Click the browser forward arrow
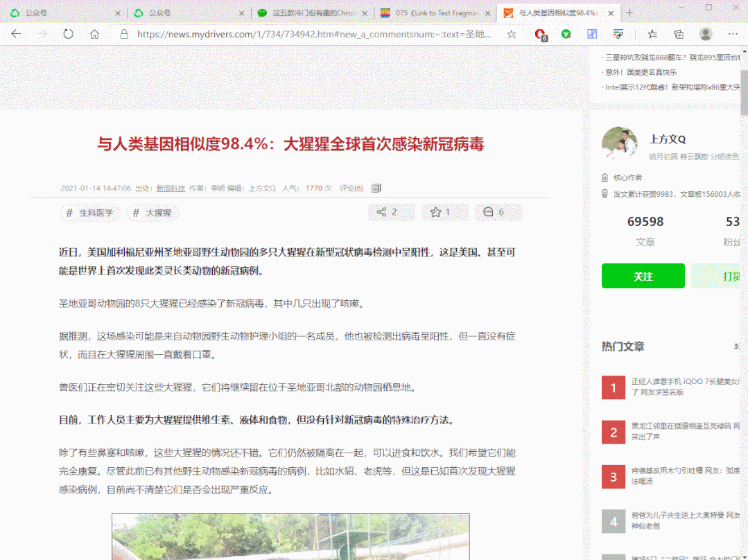748x560 pixels. coord(42,34)
